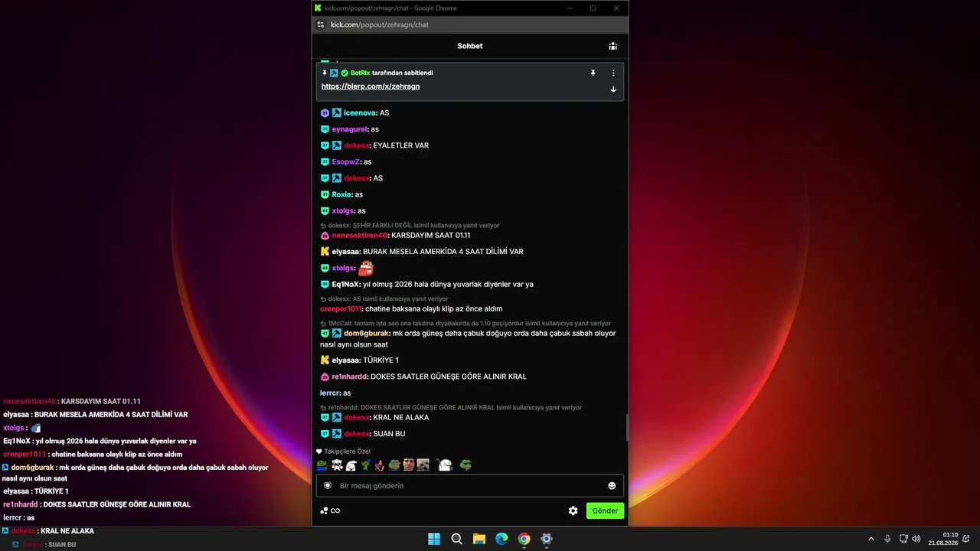Open the pinned message three-dot menu
Screen dimensions: 980x551
coord(613,73)
